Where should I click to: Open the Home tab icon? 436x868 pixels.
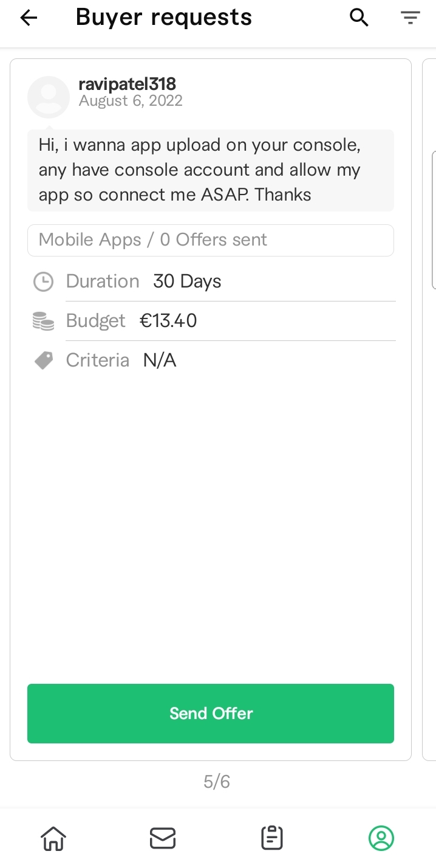(53, 838)
